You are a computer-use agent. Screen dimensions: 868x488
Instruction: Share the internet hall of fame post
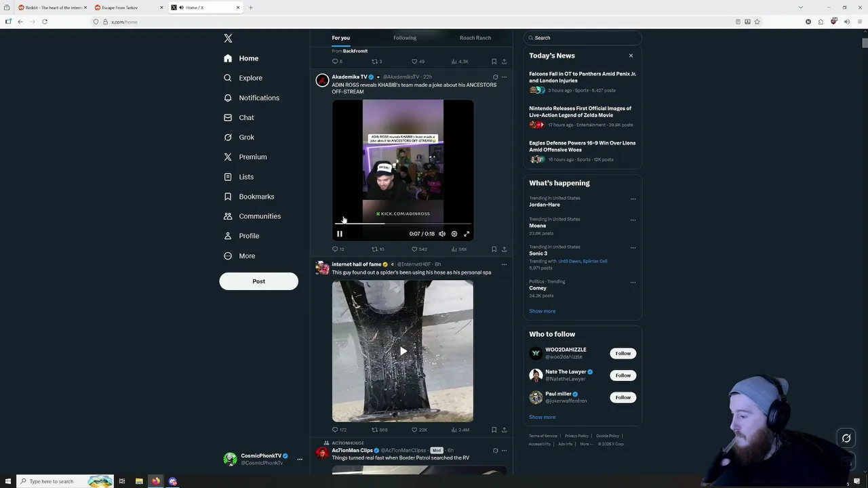504,430
